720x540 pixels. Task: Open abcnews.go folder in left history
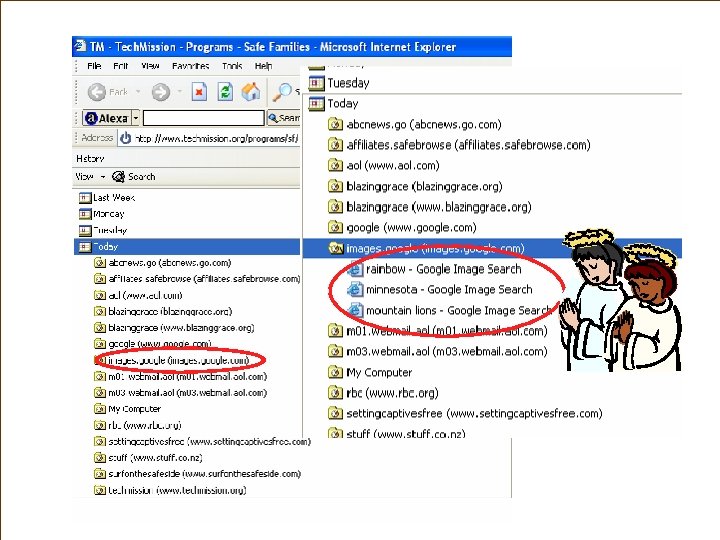(162, 263)
